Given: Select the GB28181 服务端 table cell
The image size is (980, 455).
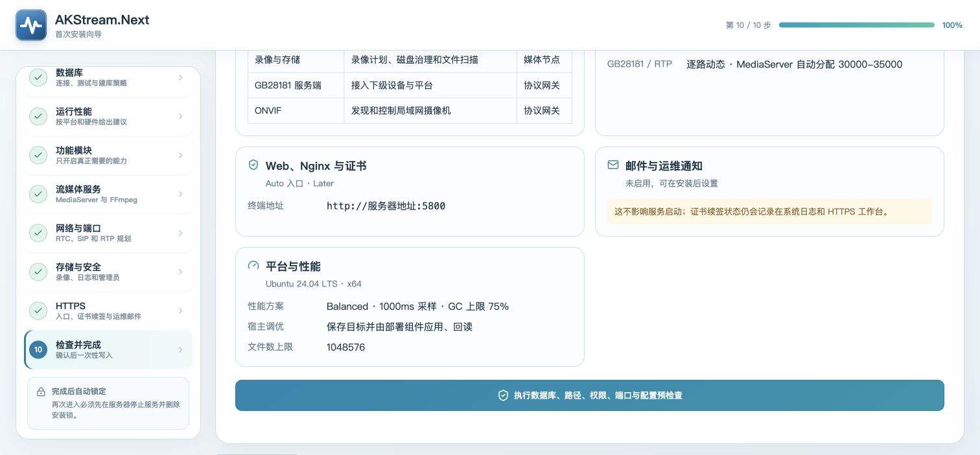Looking at the screenshot, I should pyautogui.click(x=296, y=85).
